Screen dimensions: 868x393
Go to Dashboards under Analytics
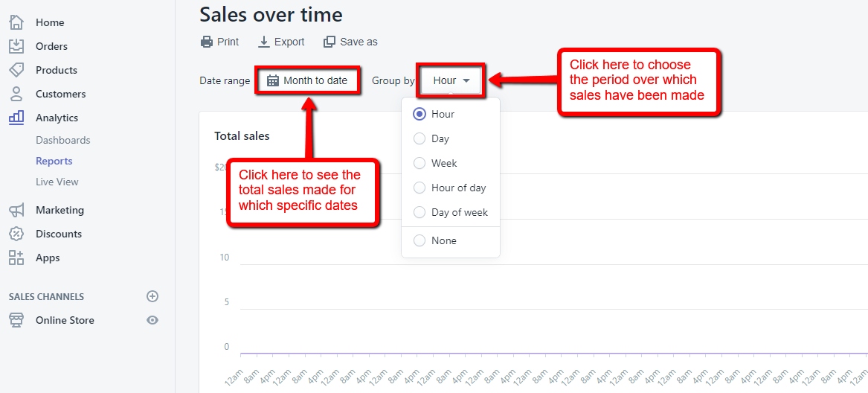click(x=62, y=140)
